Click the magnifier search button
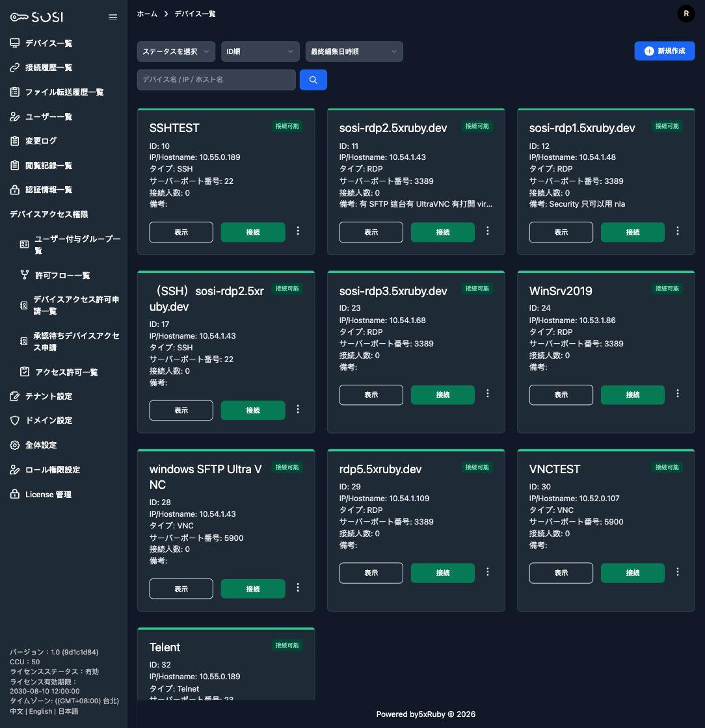This screenshot has height=728, width=705. (x=313, y=80)
